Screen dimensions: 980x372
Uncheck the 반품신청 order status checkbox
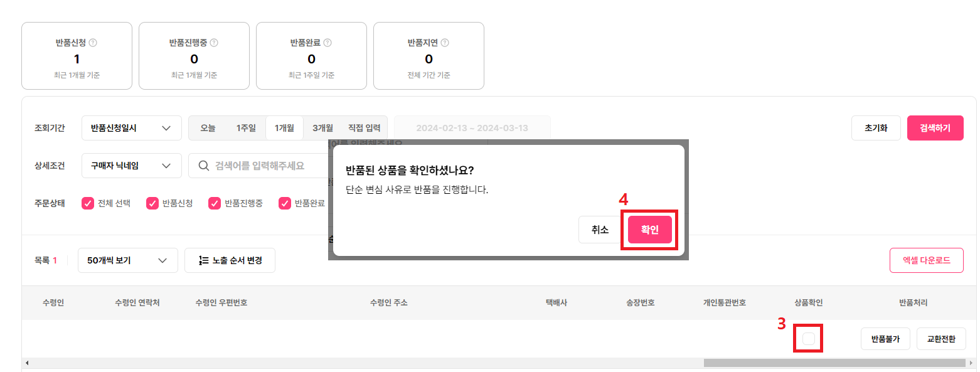pyautogui.click(x=152, y=203)
